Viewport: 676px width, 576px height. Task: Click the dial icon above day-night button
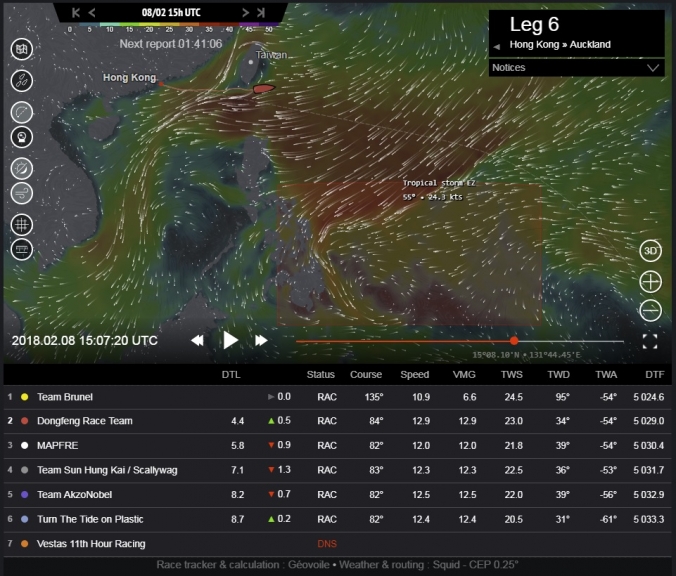point(22,138)
